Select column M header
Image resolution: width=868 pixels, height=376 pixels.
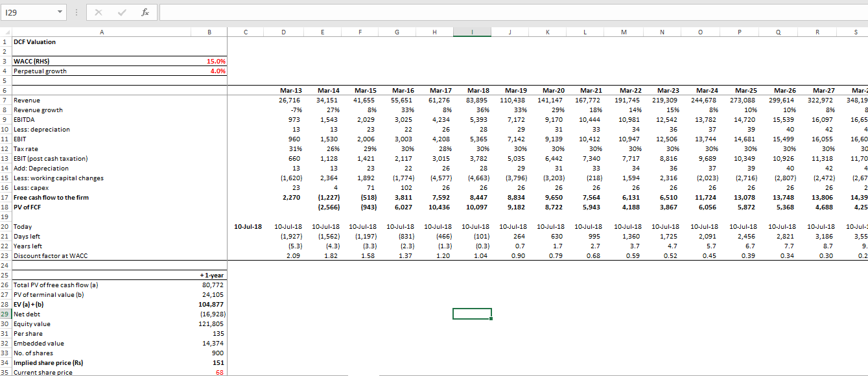(x=624, y=31)
